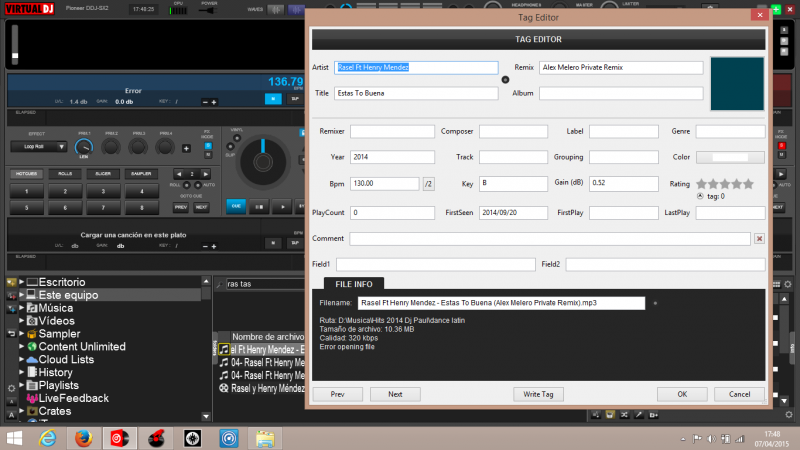Open File Explorer from the taskbar
The image size is (800, 450).
tap(265, 438)
